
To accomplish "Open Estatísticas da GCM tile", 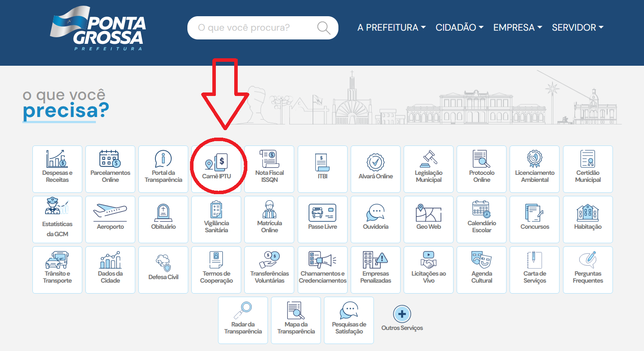I will point(57,220).
